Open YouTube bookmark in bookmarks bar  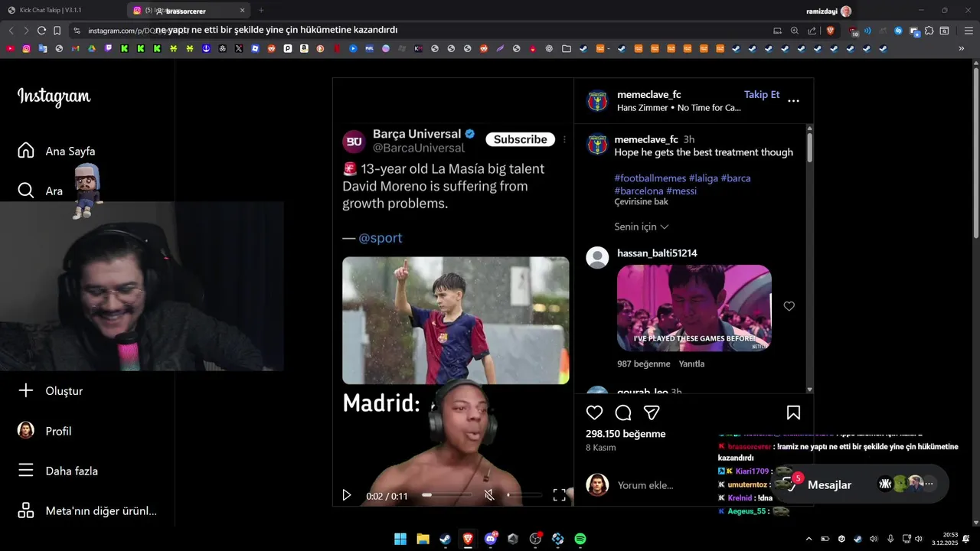(x=10, y=48)
